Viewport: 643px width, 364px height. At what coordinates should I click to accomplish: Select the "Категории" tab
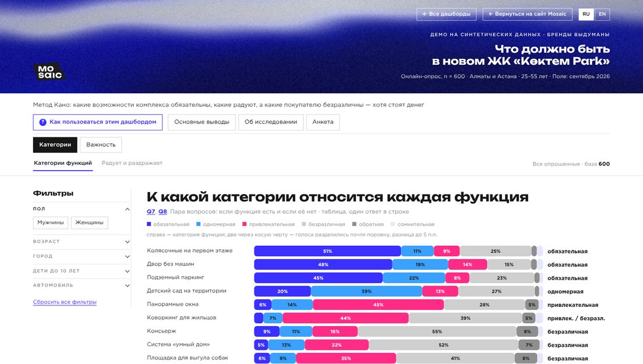(x=55, y=144)
